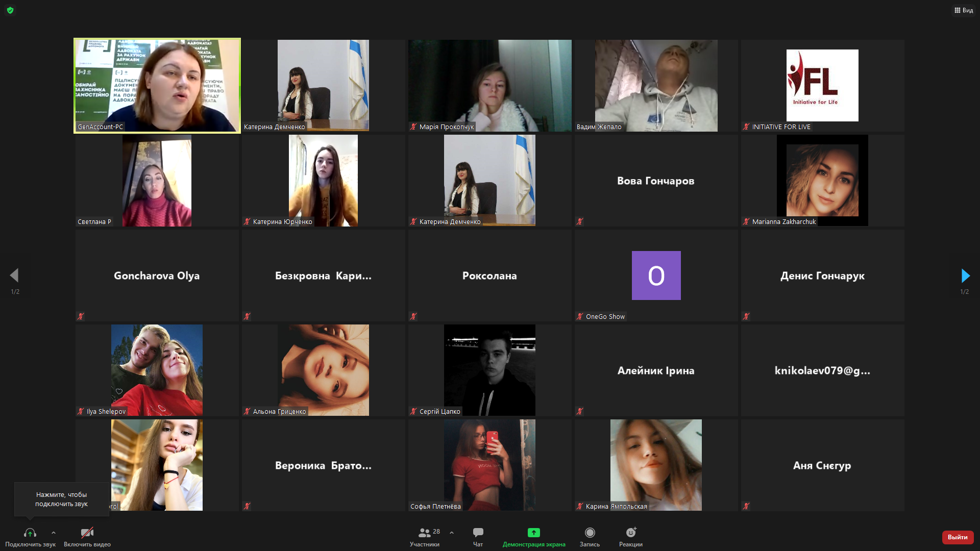The height and width of the screenshot is (551, 980).
Task: Click the INITIATIVE FOR LIVE logo tile
Action: tap(822, 85)
